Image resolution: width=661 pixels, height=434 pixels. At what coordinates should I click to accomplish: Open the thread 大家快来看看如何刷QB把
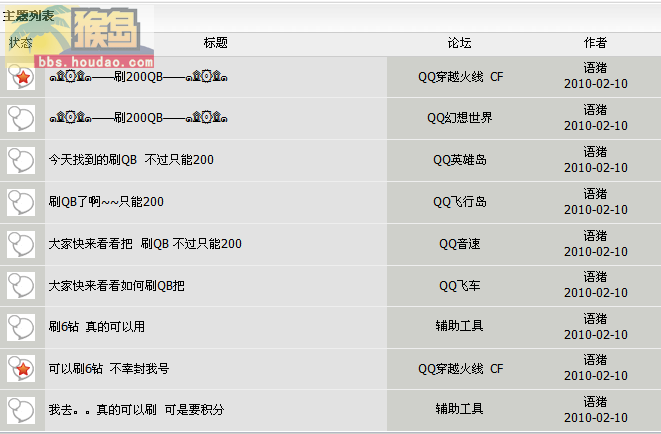[116, 286]
